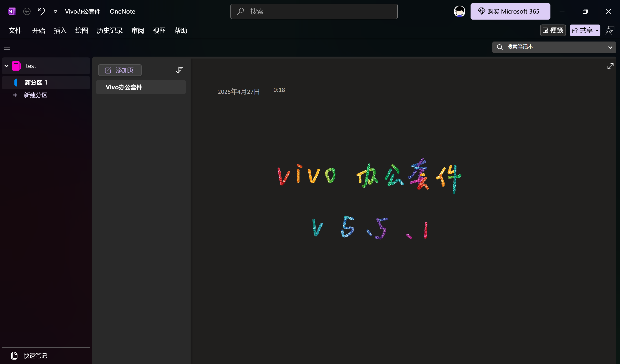
Task: Click the user account avatar
Action: (x=459, y=11)
